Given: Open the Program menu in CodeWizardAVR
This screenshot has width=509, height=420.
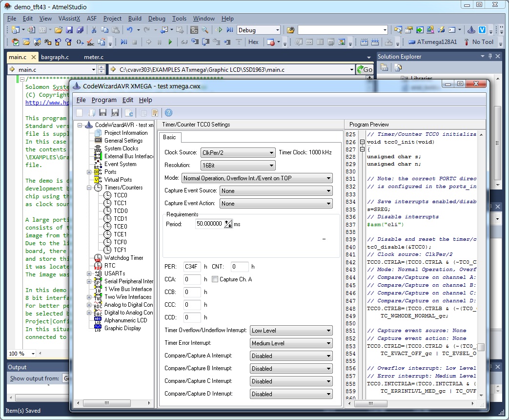Looking at the screenshot, I should [104, 100].
